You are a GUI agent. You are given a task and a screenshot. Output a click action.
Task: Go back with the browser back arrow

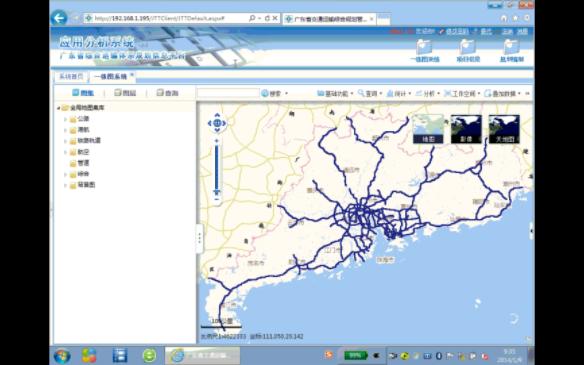point(59,18)
